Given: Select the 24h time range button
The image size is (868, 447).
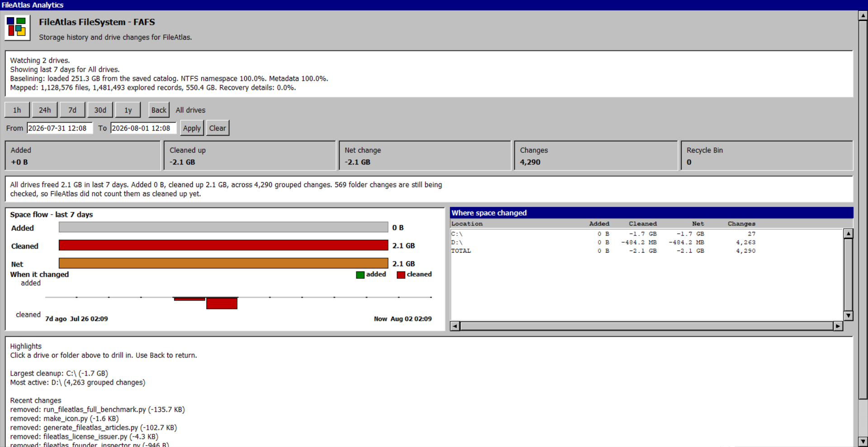Looking at the screenshot, I should 45,110.
